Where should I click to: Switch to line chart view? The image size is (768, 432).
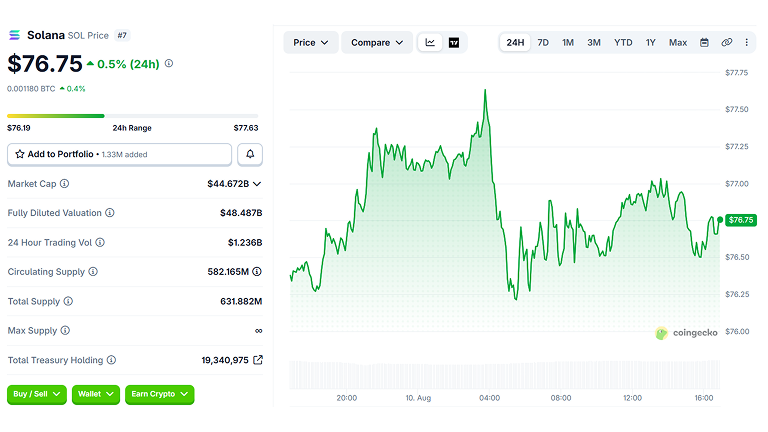coord(430,43)
